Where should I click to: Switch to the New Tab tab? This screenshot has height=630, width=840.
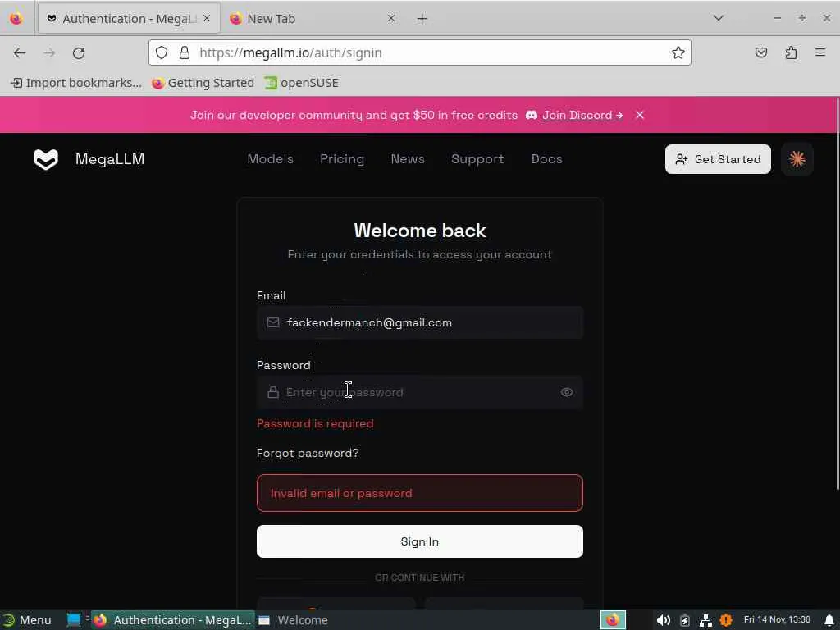[x=312, y=19]
